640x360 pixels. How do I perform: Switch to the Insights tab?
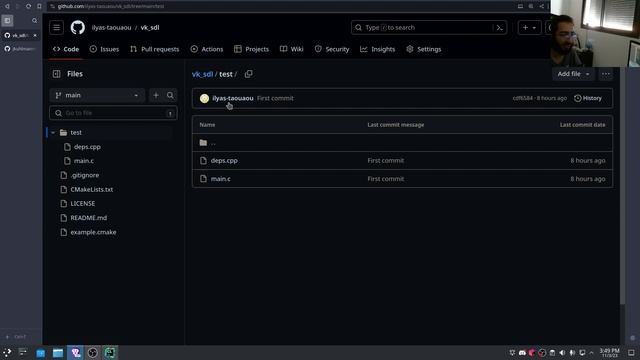click(378, 49)
